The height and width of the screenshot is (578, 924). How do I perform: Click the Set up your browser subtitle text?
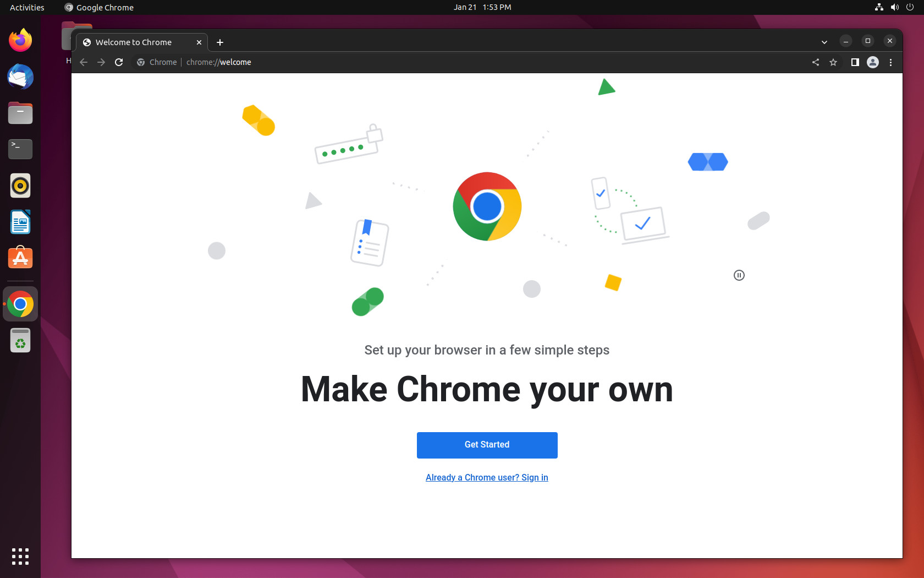(x=487, y=350)
